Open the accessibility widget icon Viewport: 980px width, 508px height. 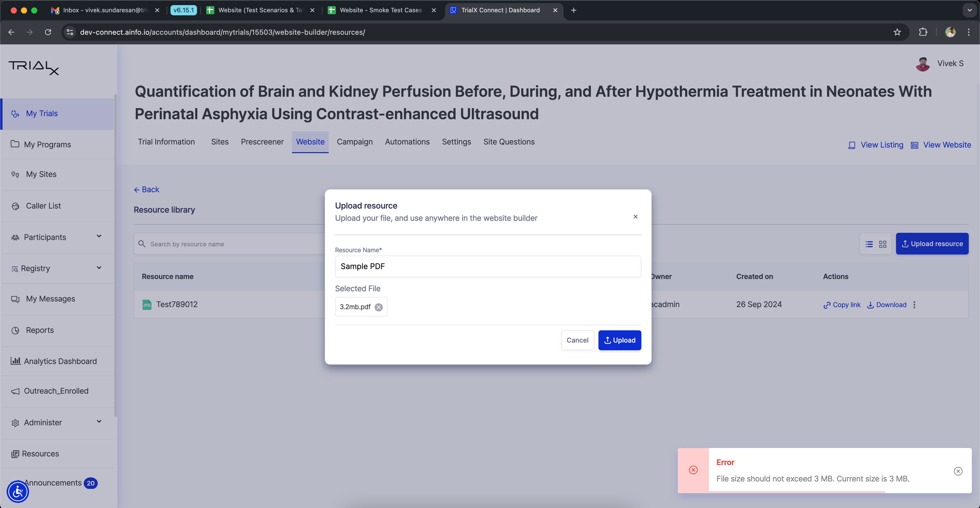point(18,492)
